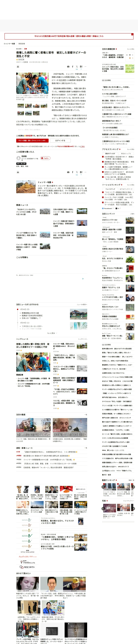Open the 一覧 link next to 速報・新着ニュース
The image size is (138, 644).
[86, 448]
